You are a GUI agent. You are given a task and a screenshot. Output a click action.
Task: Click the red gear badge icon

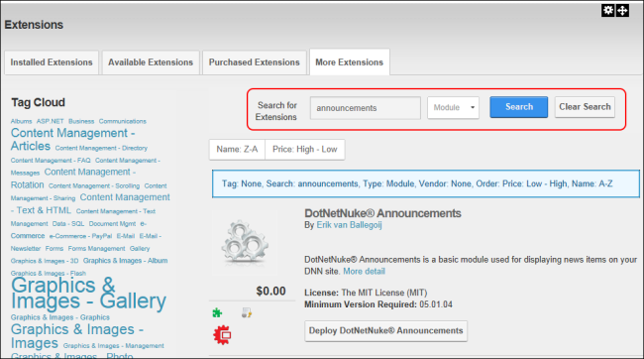(x=222, y=335)
